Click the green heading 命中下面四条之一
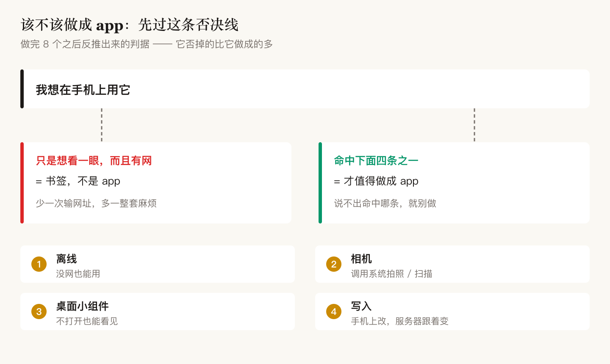The height and width of the screenshot is (364, 610). (376, 161)
